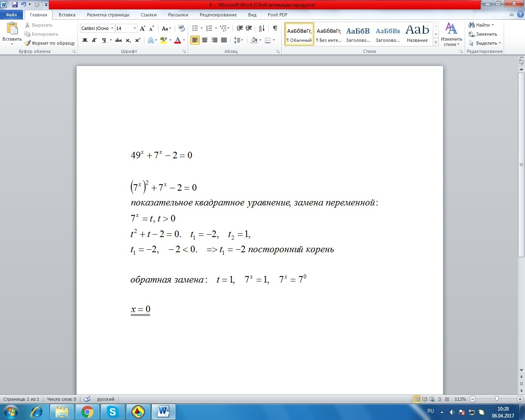Switch to the Вставка tab
Image resolution: width=525 pixels, height=420 pixels.
coord(67,15)
